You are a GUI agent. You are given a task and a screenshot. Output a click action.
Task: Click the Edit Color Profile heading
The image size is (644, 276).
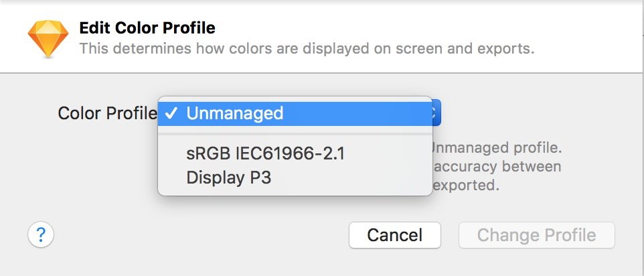point(147,28)
